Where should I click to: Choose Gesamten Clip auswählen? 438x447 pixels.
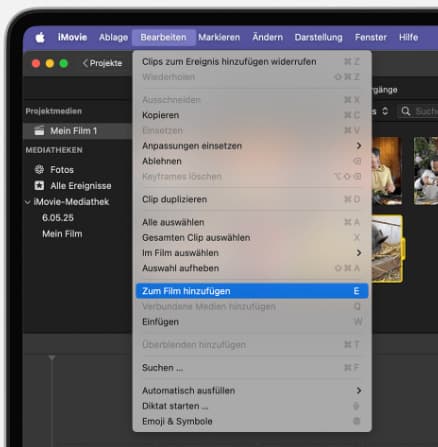tap(252, 237)
